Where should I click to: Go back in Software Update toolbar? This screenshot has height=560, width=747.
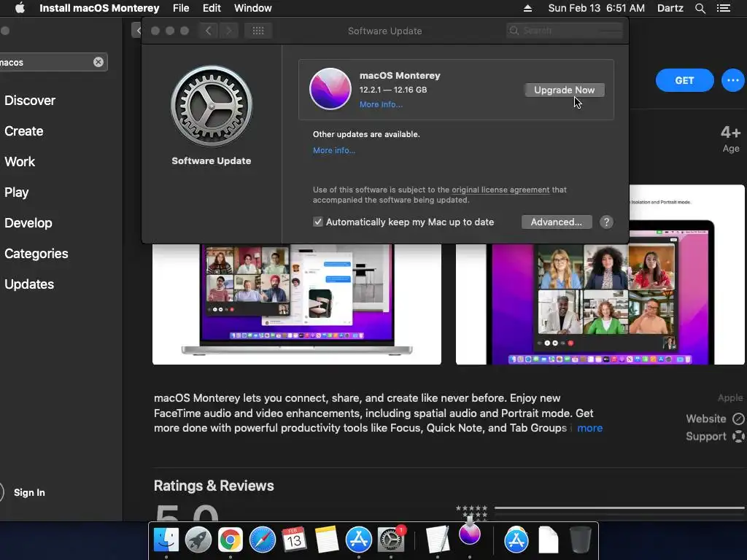click(208, 31)
